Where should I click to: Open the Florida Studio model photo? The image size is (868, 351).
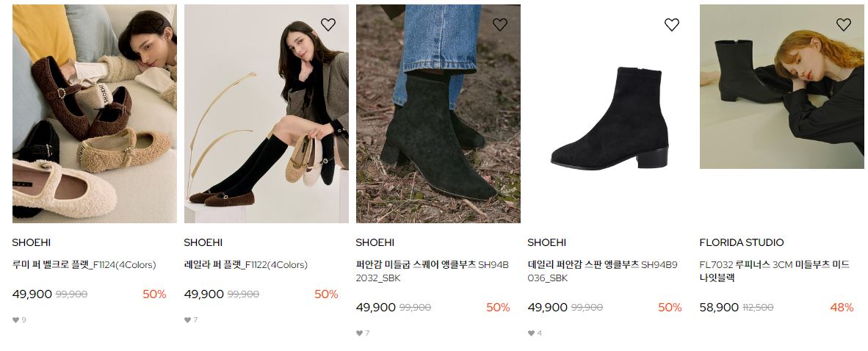[x=781, y=87]
